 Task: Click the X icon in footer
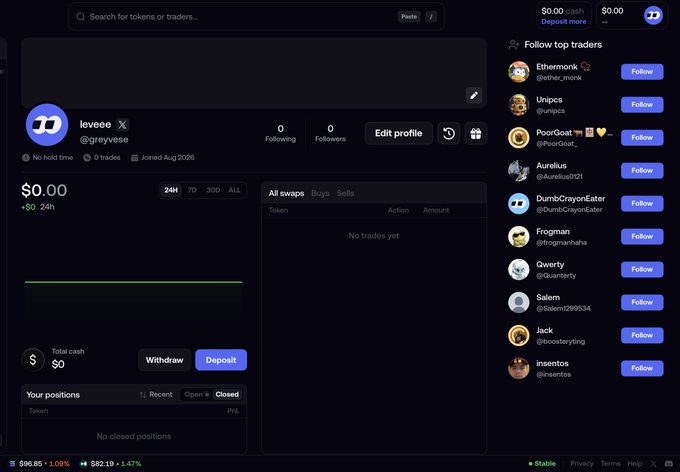(x=654, y=464)
